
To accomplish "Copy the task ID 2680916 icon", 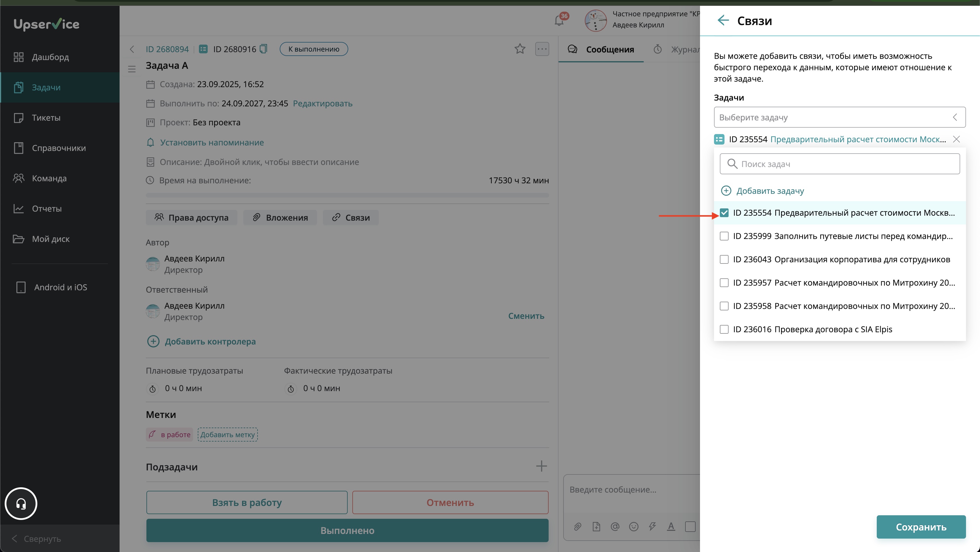I will click(x=263, y=49).
